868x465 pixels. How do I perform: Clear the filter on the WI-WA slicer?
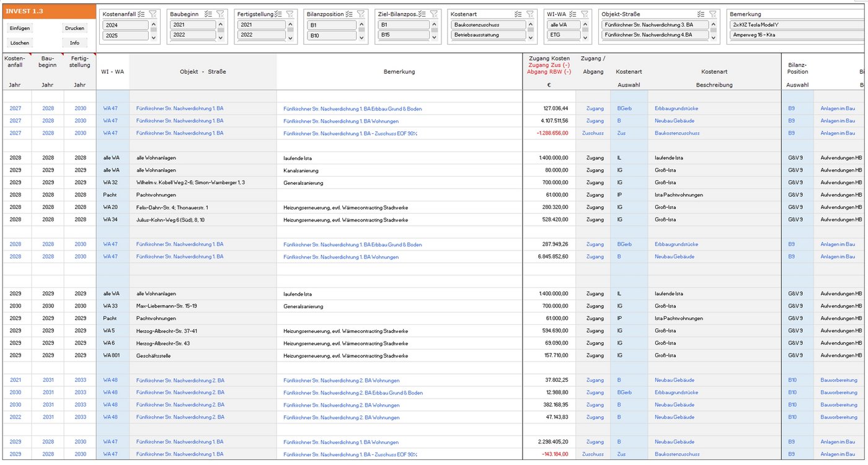click(584, 14)
